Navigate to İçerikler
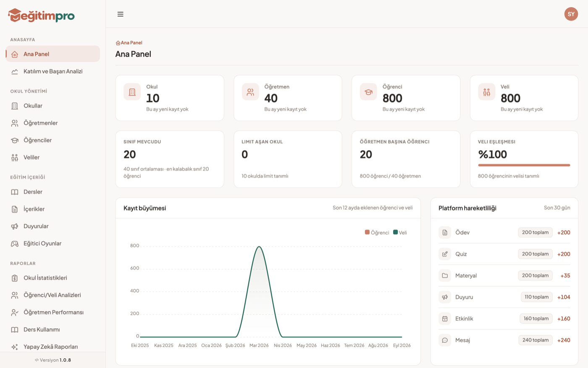 coord(53,209)
